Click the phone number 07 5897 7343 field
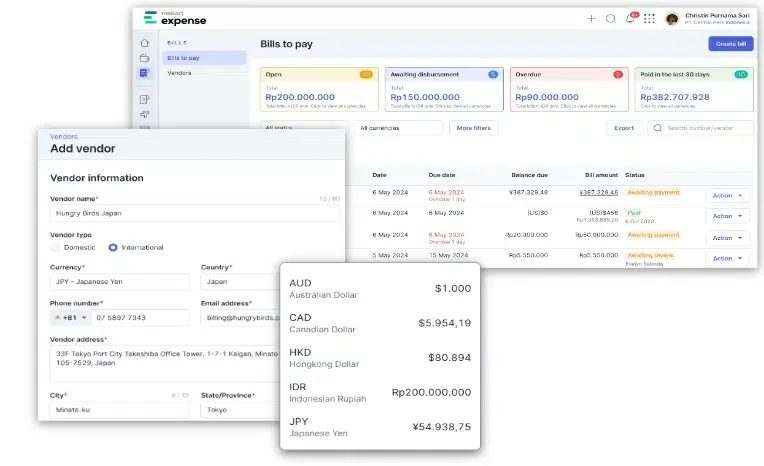 pyautogui.click(x=140, y=317)
